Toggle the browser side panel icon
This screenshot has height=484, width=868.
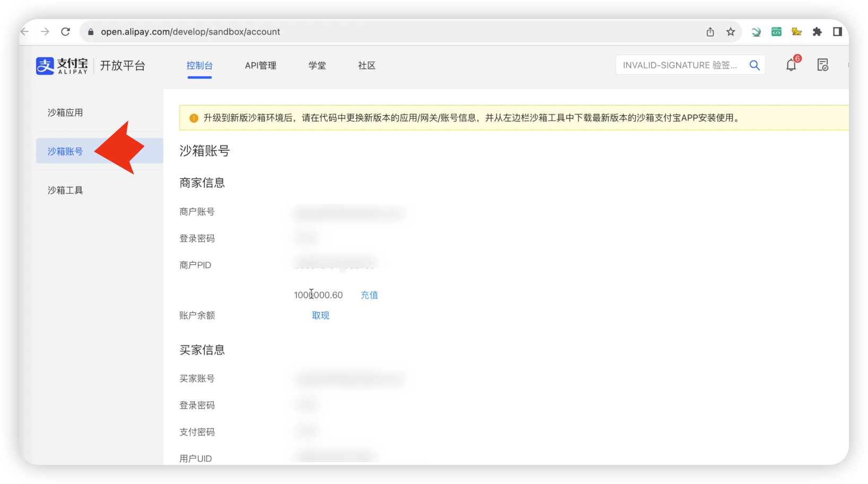point(837,32)
